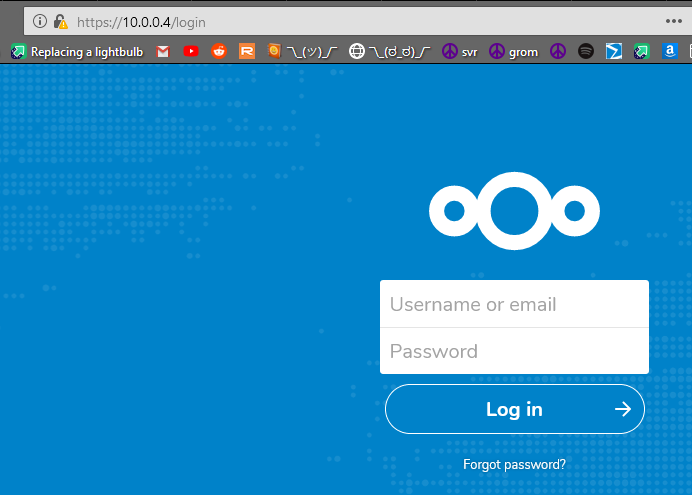
Task: Open the 'grom' peace-sign bookmark
Action: tap(514, 52)
